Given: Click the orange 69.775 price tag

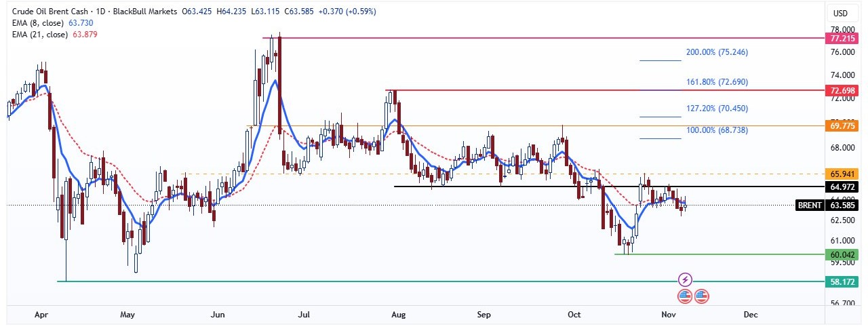Looking at the screenshot, I should click(x=842, y=125).
